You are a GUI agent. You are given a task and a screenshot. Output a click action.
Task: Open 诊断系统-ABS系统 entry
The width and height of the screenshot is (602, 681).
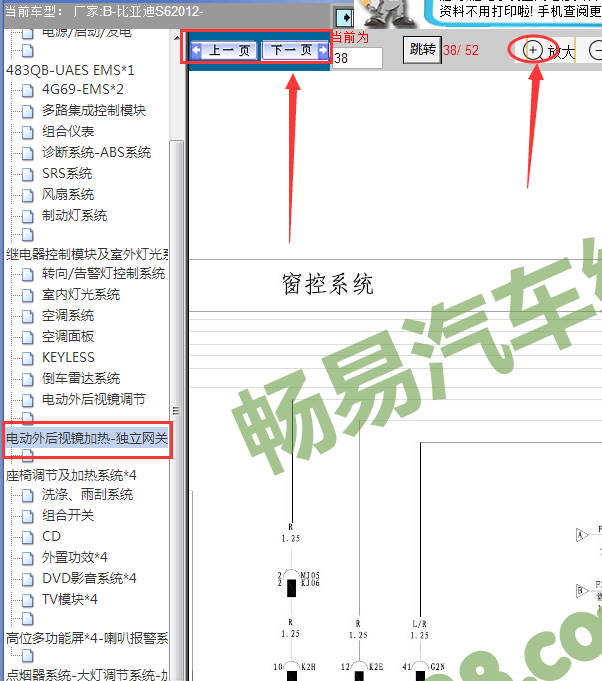coord(96,152)
